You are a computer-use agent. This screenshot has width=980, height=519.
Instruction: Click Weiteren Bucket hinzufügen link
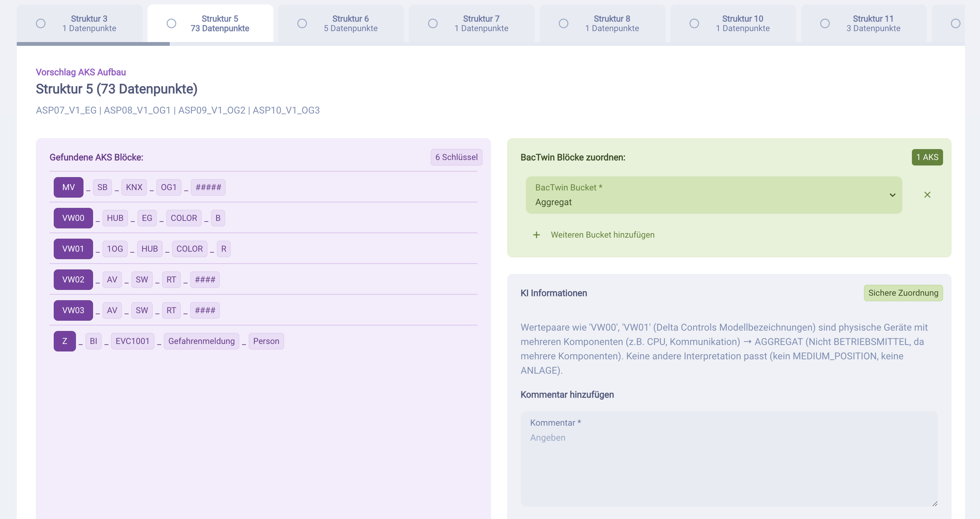click(x=602, y=235)
